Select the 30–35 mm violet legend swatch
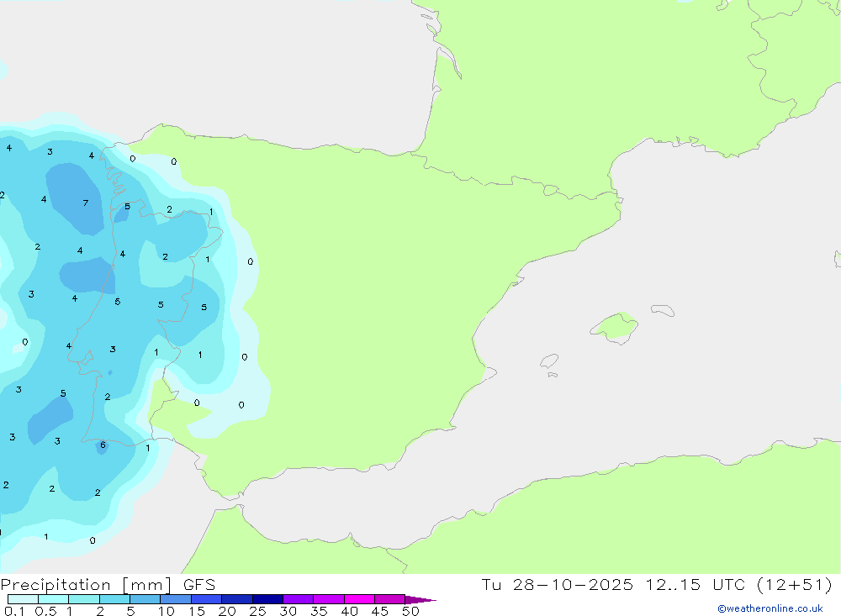 (x=298, y=599)
